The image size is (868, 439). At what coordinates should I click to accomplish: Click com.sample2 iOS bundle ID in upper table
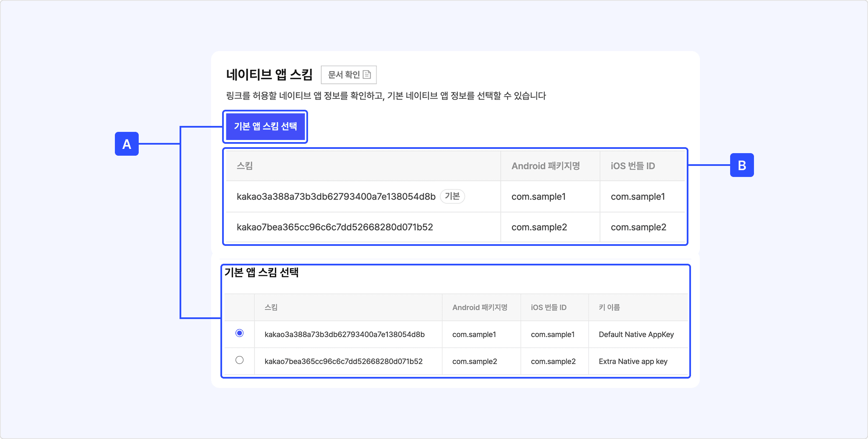638,227
